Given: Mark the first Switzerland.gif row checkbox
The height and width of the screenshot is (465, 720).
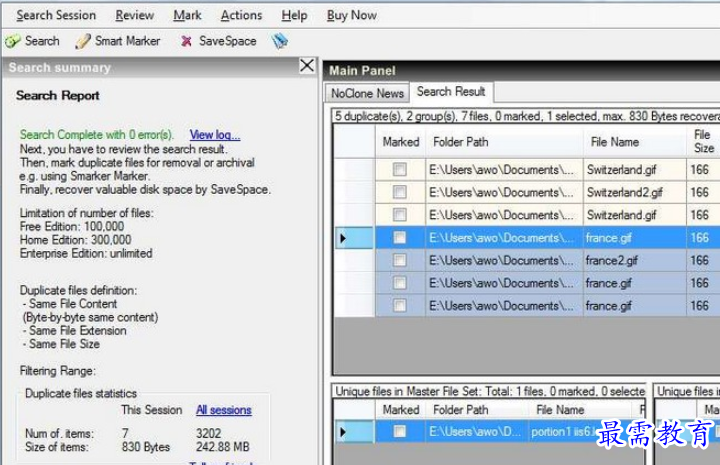Looking at the screenshot, I should [x=399, y=169].
